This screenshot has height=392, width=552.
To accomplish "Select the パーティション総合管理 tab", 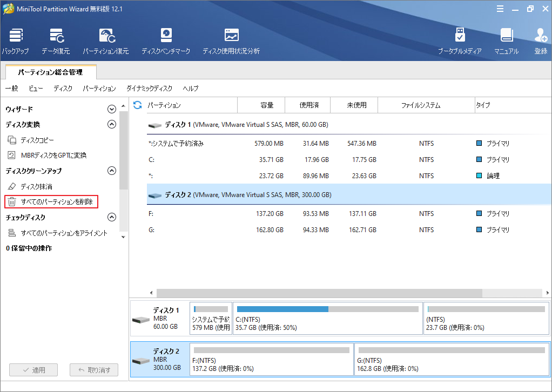I will pos(51,72).
